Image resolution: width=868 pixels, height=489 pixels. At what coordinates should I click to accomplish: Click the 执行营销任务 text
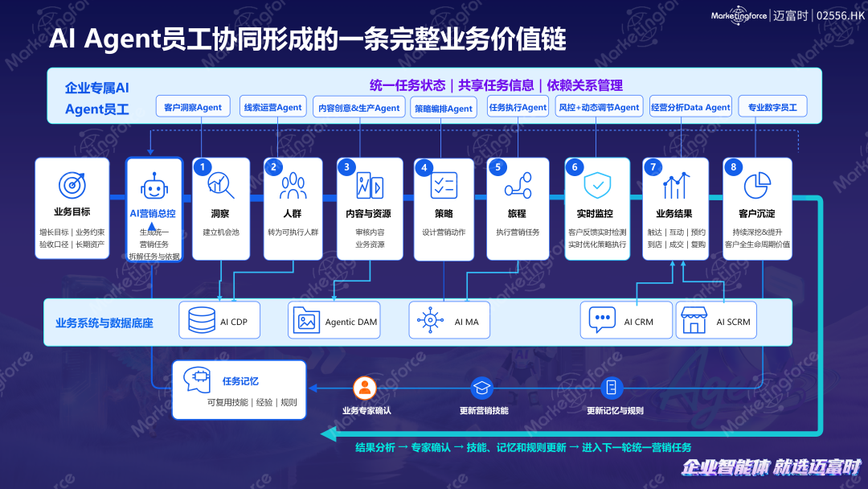tap(518, 232)
